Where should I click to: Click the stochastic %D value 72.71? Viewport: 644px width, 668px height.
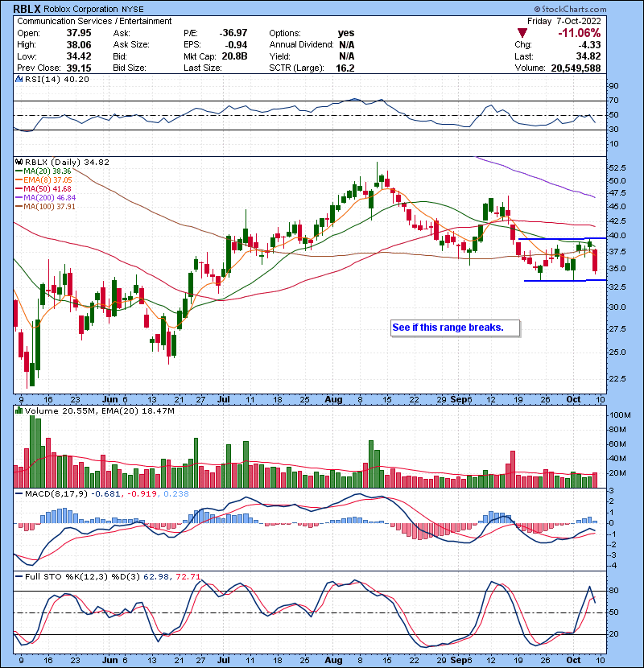pos(188,577)
